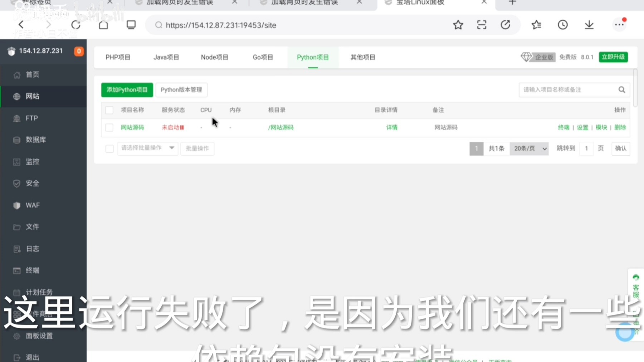Open Python版本管理
644x362 pixels.
pos(181,90)
